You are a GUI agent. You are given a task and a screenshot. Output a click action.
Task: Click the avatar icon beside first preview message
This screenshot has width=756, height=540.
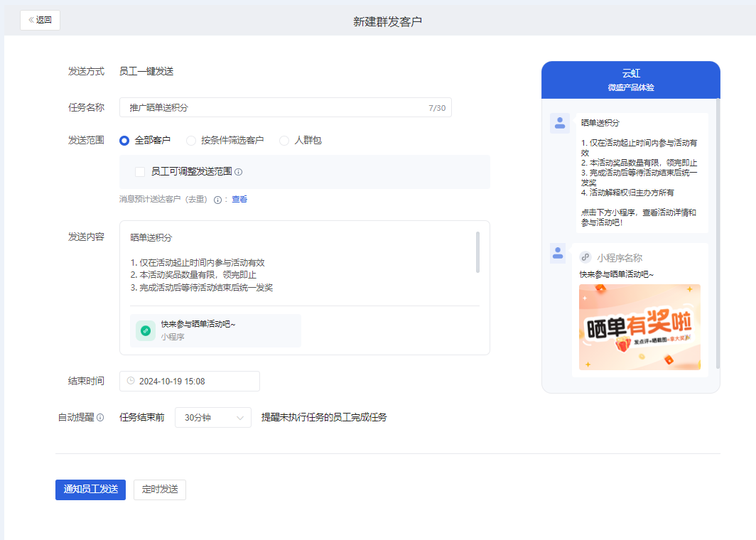pos(560,124)
